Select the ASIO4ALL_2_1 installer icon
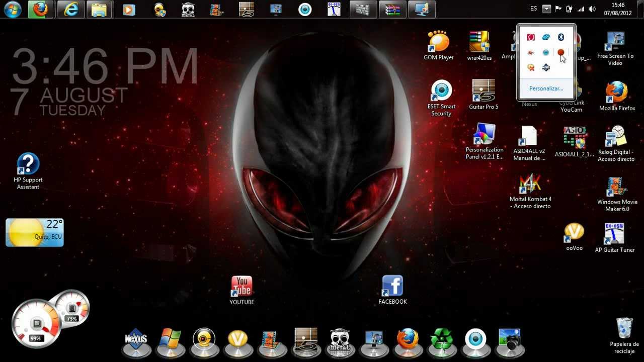Image resolution: width=644 pixels, height=362 pixels. coord(574,142)
